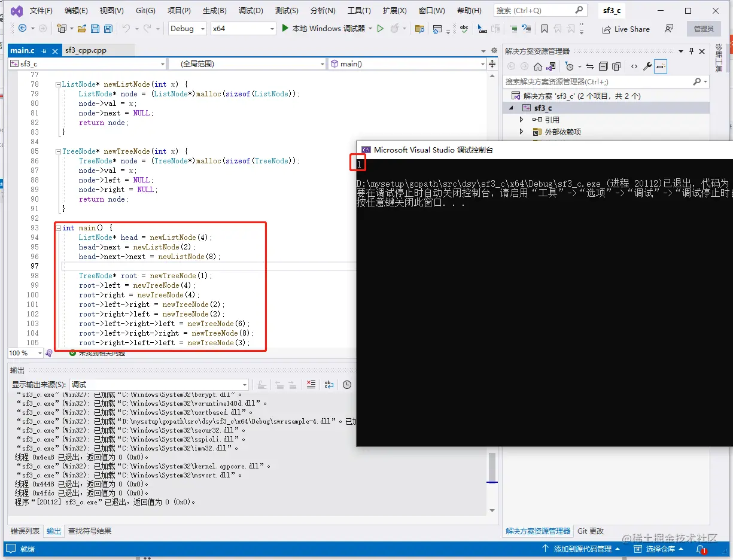The height and width of the screenshot is (560, 733).
Task: Collapse newTreeNode function fold at line 85
Action: point(58,151)
